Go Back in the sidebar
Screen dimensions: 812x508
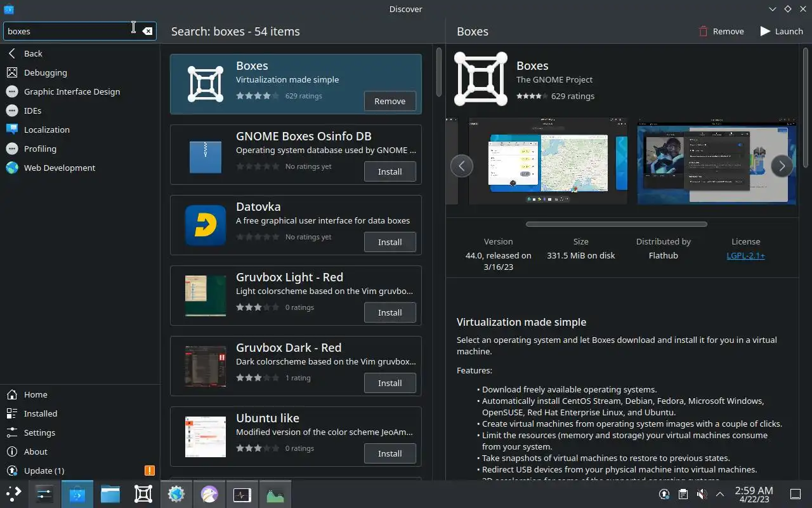(80, 53)
